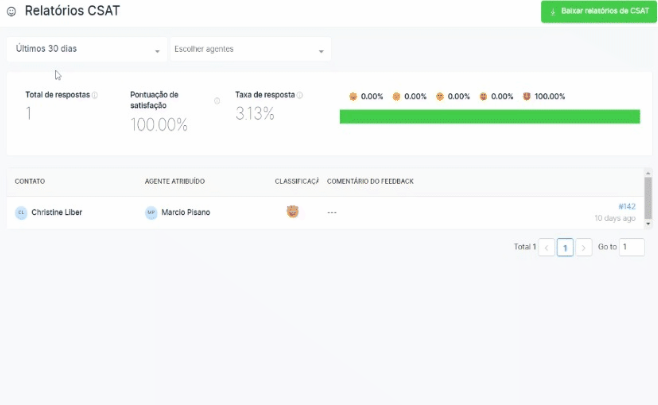Click the first emoji rating icon showing 0.00%
Image resolution: width=658 pixels, height=405 pixels.
click(353, 97)
